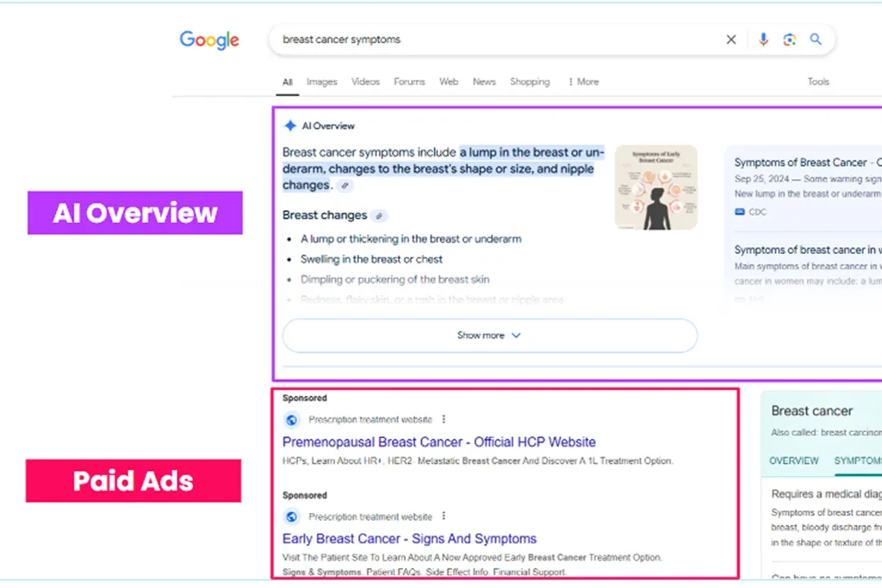Viewport: 882px width, 588px height.
Task: Click the AI Overview sparkle icon
Action: pyautogui.click(x=290, y=126)
